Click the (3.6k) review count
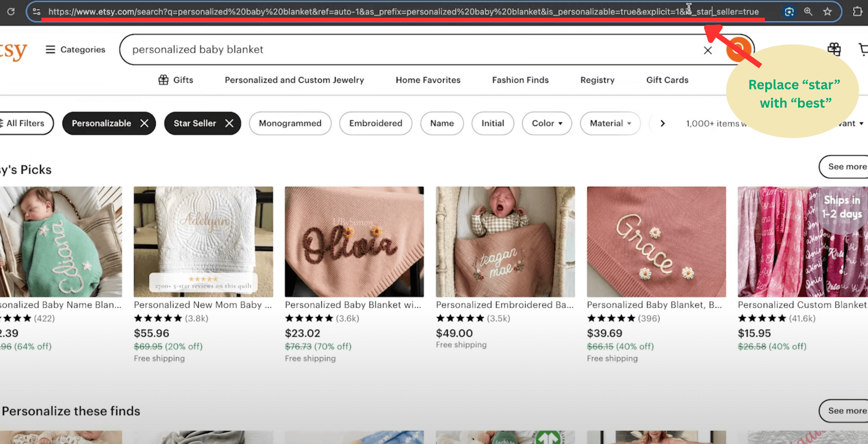868x444 pixels. coord(348,319)
